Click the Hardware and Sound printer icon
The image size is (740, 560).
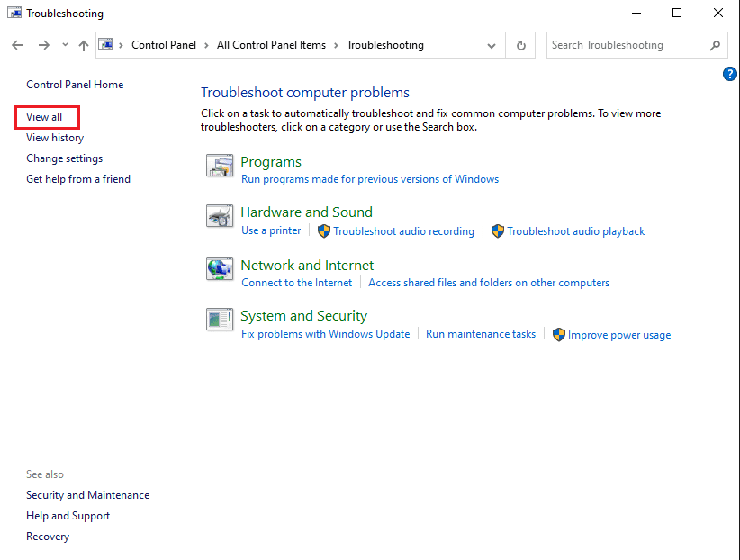[x=220, y=216]
